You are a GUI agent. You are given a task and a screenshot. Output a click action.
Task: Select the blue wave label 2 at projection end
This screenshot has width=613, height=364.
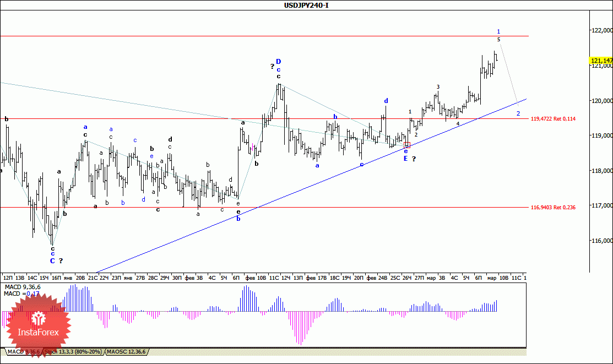click(518, 113)
